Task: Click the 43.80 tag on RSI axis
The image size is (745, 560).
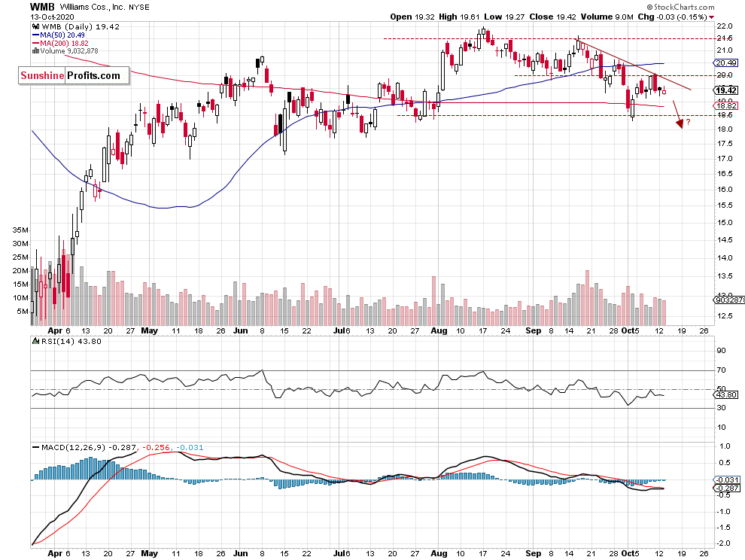Action: click(726, 394)
